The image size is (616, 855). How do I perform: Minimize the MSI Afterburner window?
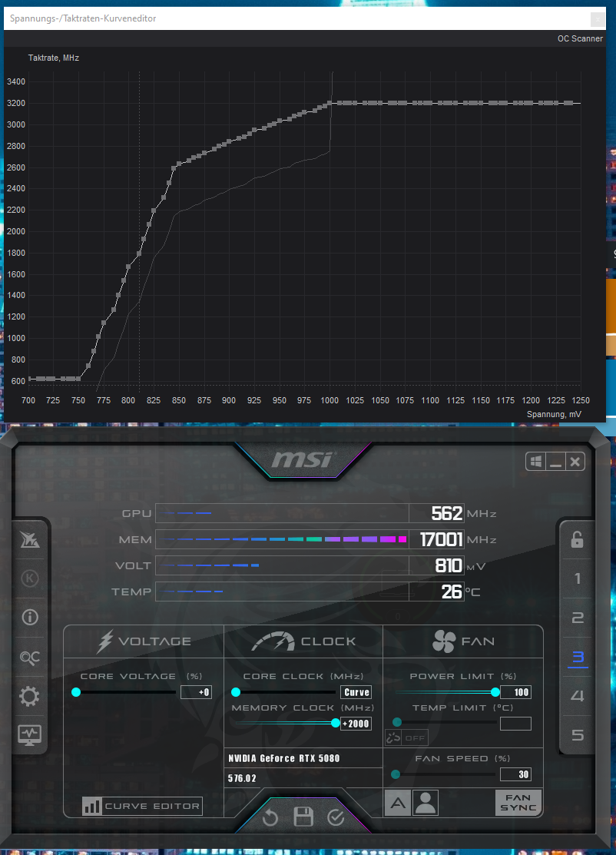(x=555, y=462)
